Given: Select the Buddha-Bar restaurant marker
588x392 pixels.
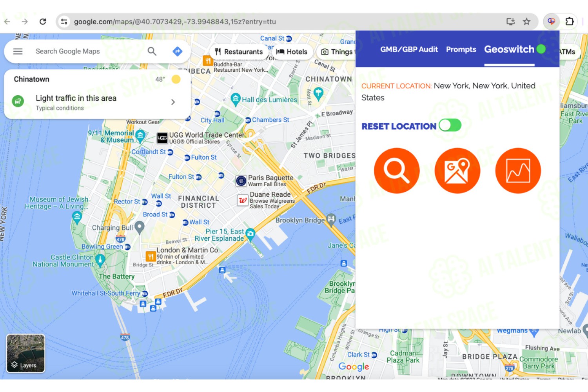Looking at the screenshot, I should 208,61.
